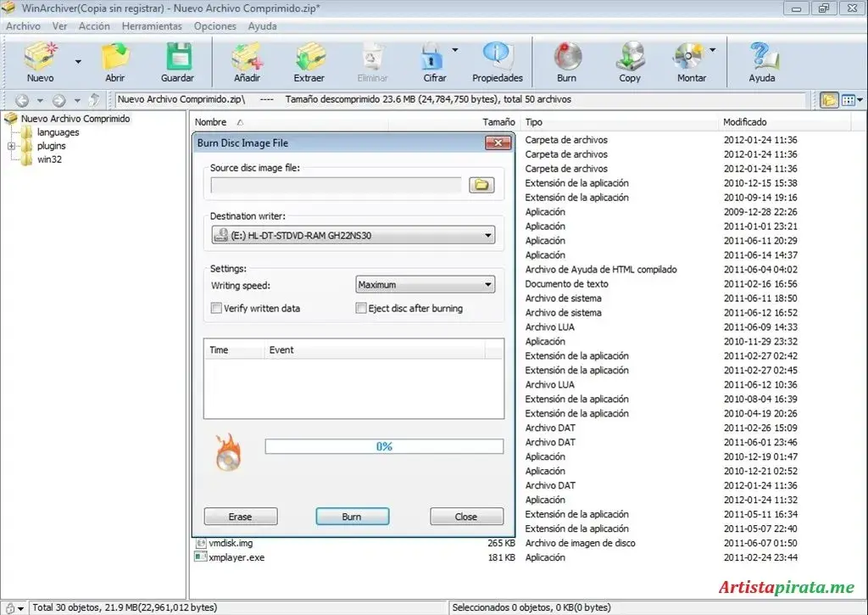
Task: Check Eject disc after burning
Action: pos(361,308)
